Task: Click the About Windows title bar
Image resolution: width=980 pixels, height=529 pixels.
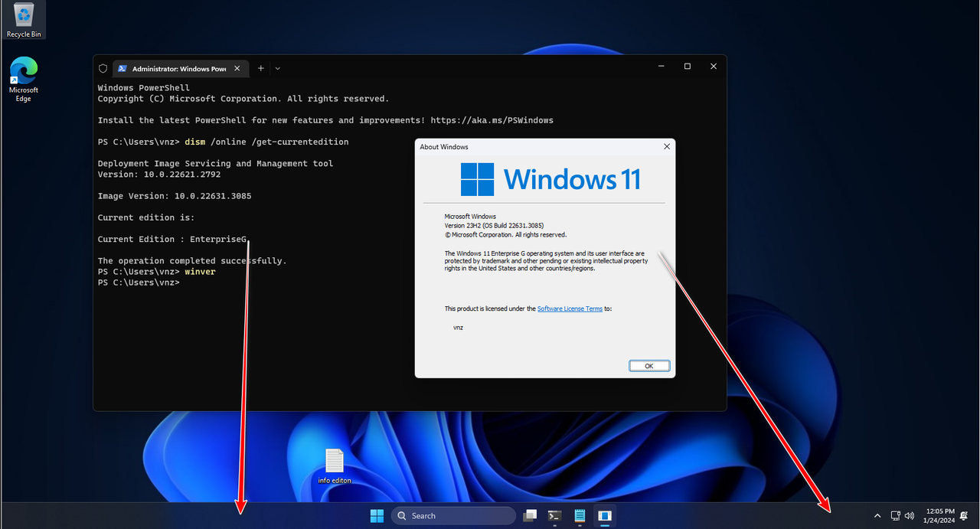Action: click(536, 146)
